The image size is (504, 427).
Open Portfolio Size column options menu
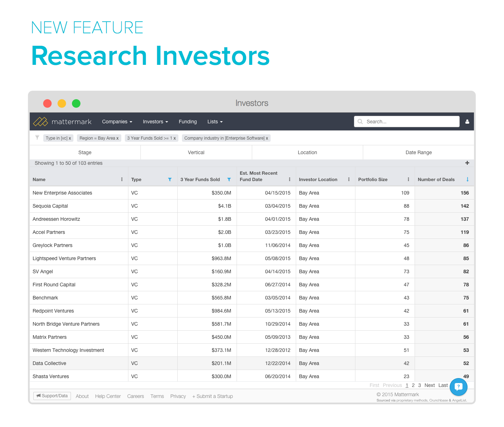[x=409, y=179]
